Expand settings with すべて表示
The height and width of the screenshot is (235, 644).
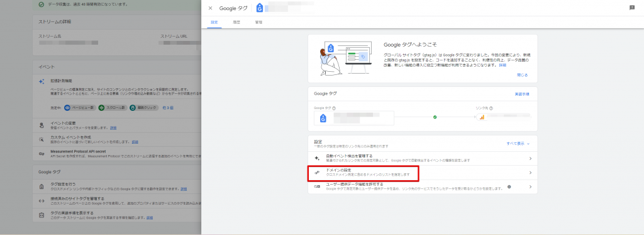click(x=518, y=144)
